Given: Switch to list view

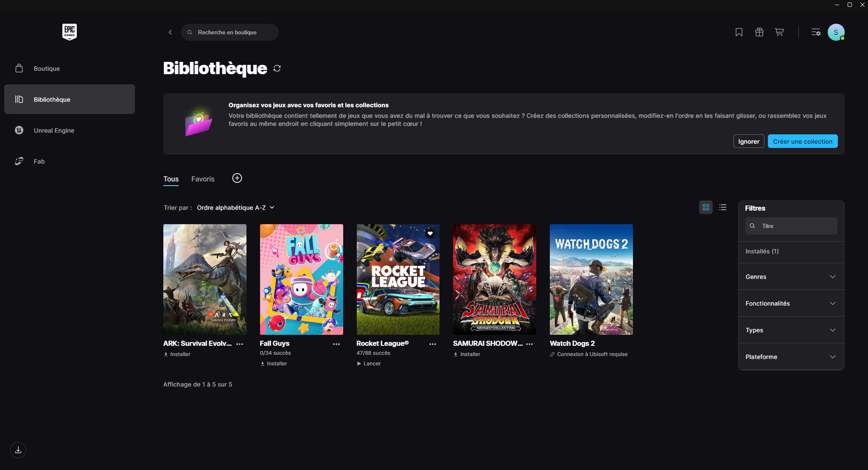Looking at the screenshot, I should 723,207.
